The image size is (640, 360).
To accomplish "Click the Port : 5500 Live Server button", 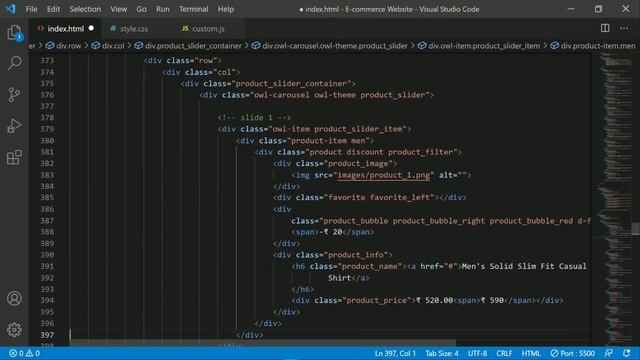I will (572, 353).
